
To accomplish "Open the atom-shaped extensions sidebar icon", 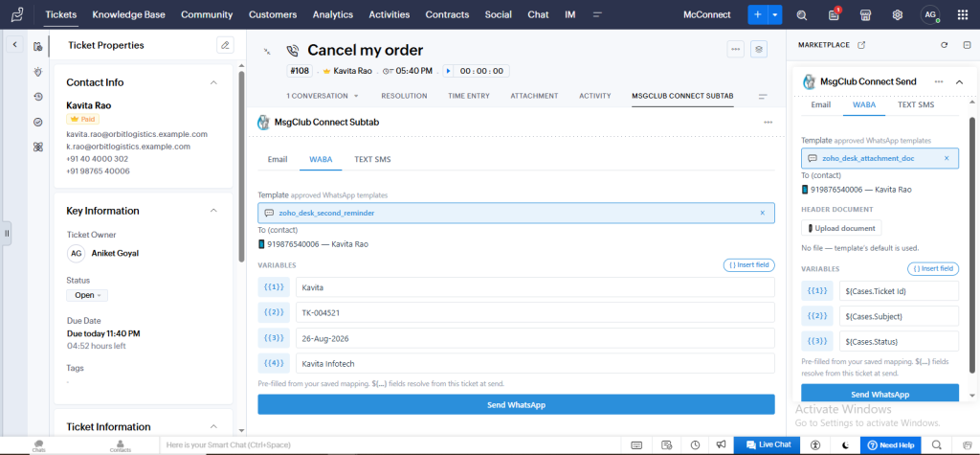I will click(37, 148).
